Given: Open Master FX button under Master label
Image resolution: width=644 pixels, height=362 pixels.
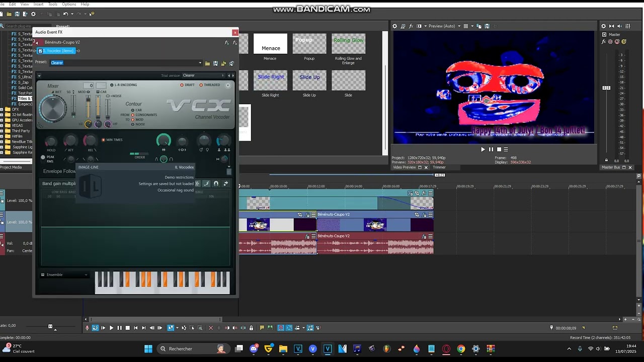Looking at the screenshot, I should coord(604,42).
